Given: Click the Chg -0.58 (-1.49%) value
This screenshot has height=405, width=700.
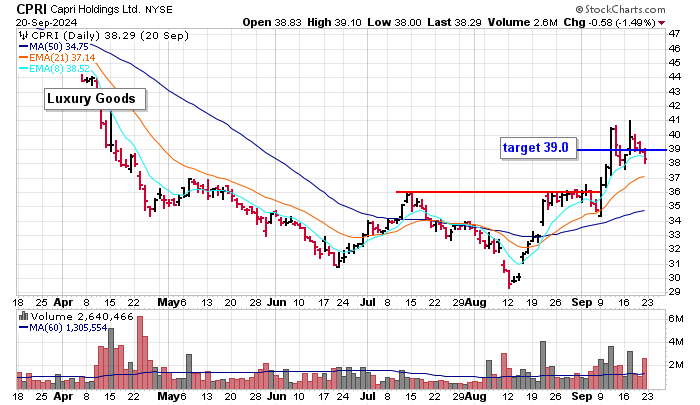Looking at the screenshot, I should coord(609,22).
